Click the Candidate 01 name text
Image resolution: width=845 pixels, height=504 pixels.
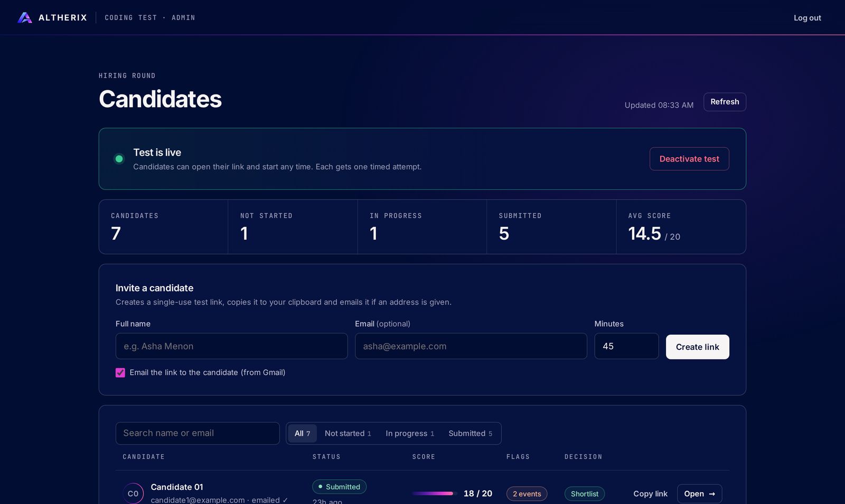pyautogui.click(x=177, y=487)
